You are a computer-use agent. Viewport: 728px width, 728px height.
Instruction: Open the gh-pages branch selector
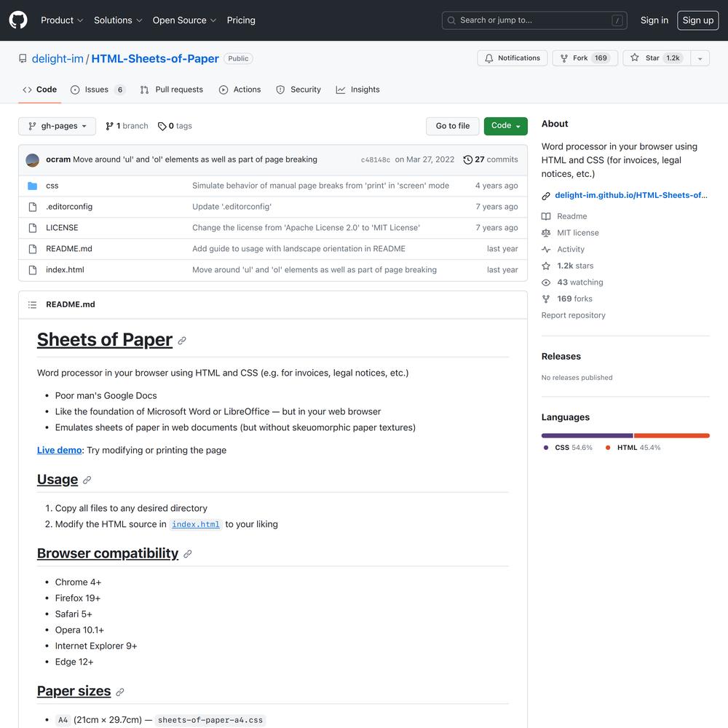(57, 126)
